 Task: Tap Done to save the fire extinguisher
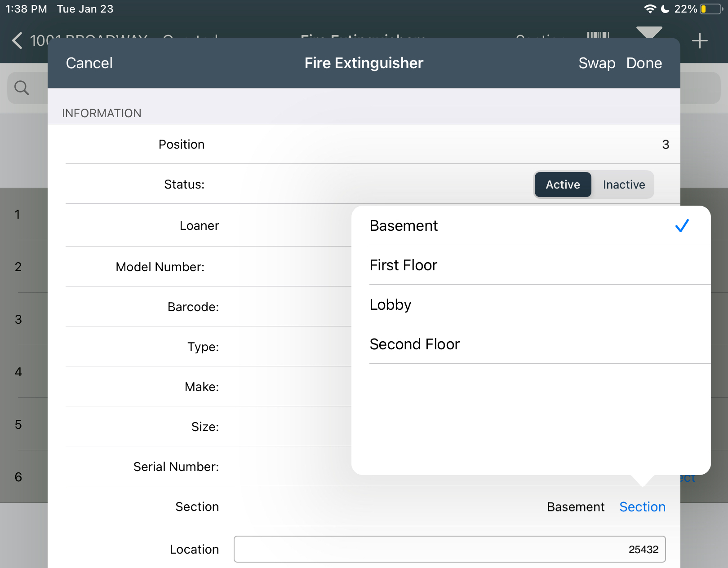pos(644,63)
